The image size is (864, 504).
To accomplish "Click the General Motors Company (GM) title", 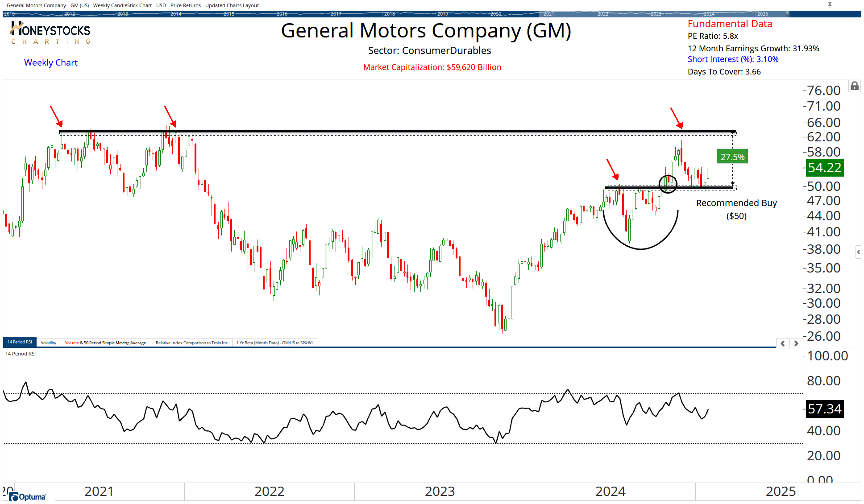I will [x=426, y=31].
